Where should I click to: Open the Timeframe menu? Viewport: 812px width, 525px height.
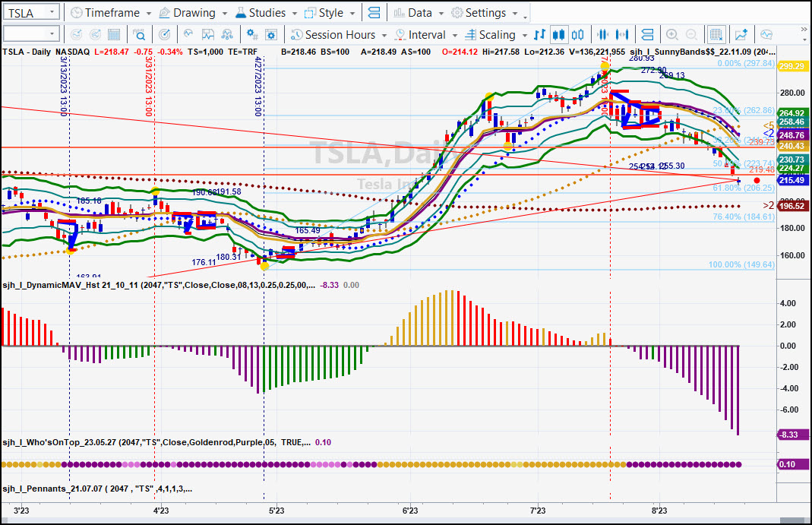(x=112, y=13)
